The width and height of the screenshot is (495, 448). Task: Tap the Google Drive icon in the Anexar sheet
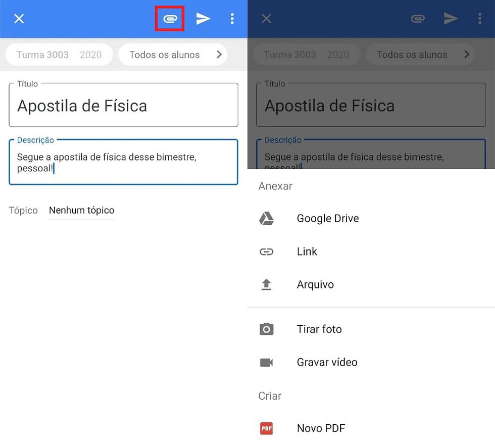tap(267, 219)
